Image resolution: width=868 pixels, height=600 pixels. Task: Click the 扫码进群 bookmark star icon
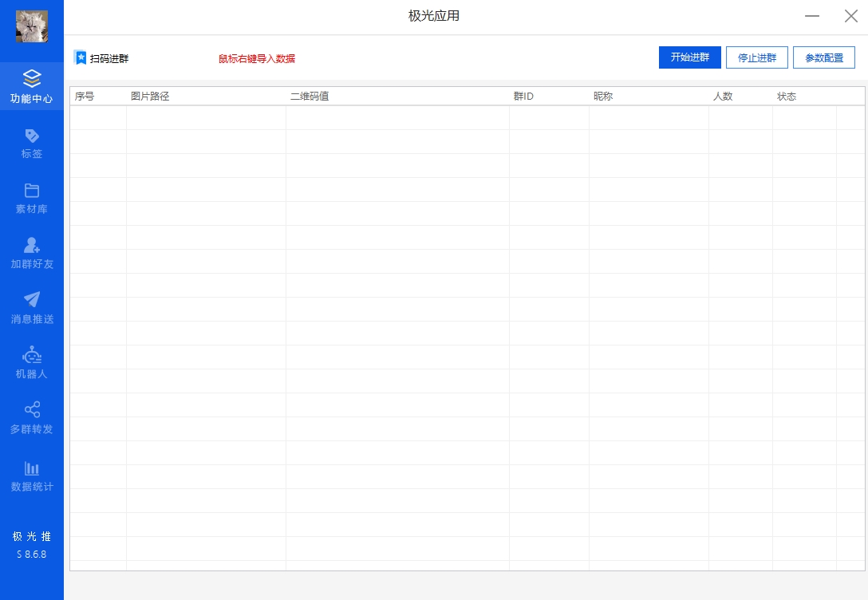[x=81, y=57]
